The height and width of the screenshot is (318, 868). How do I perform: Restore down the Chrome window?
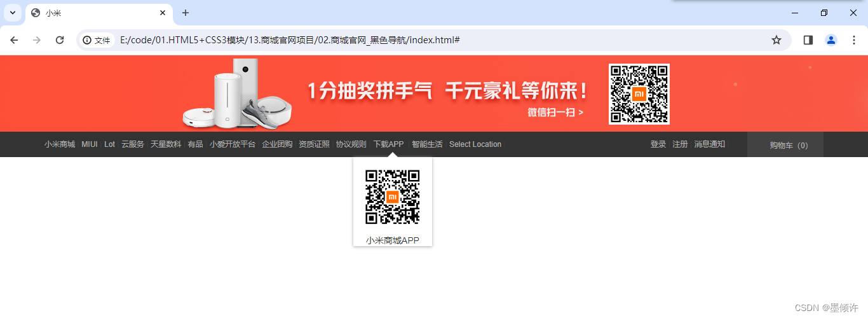(x=824, y=13)
